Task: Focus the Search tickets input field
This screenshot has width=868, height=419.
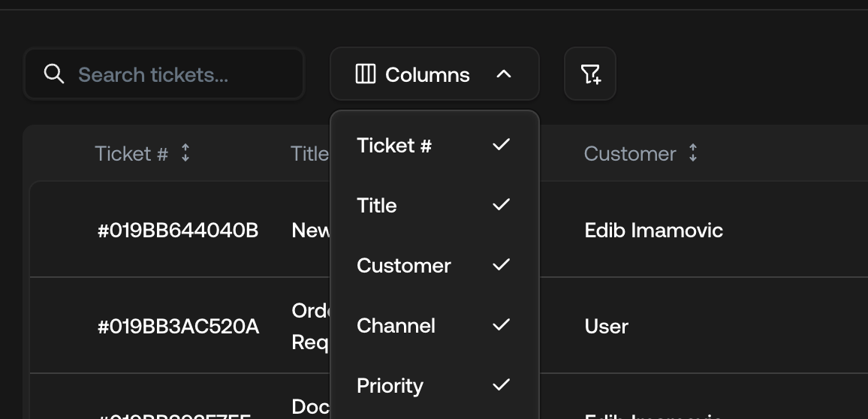Action: click(x=164, y=74)
